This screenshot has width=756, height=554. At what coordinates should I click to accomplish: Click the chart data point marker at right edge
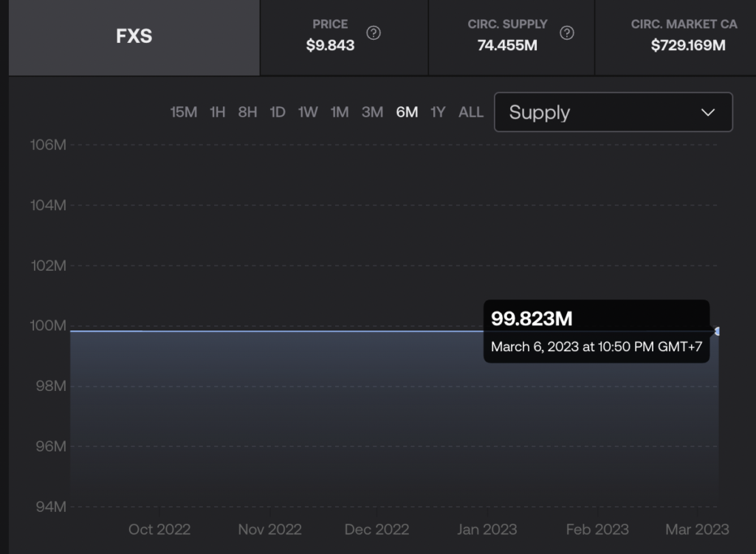coord(717,331)
